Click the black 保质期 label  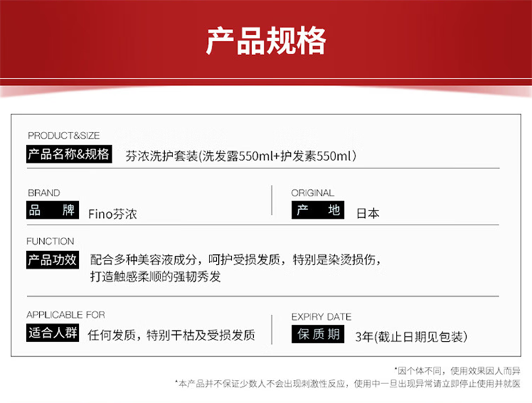pos(319,334)
